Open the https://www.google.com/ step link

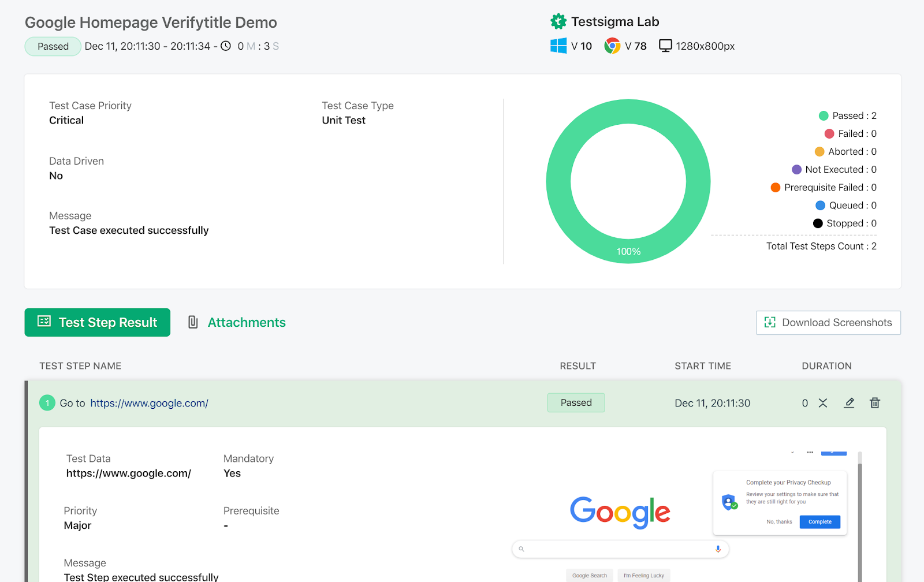coord(150,403)
